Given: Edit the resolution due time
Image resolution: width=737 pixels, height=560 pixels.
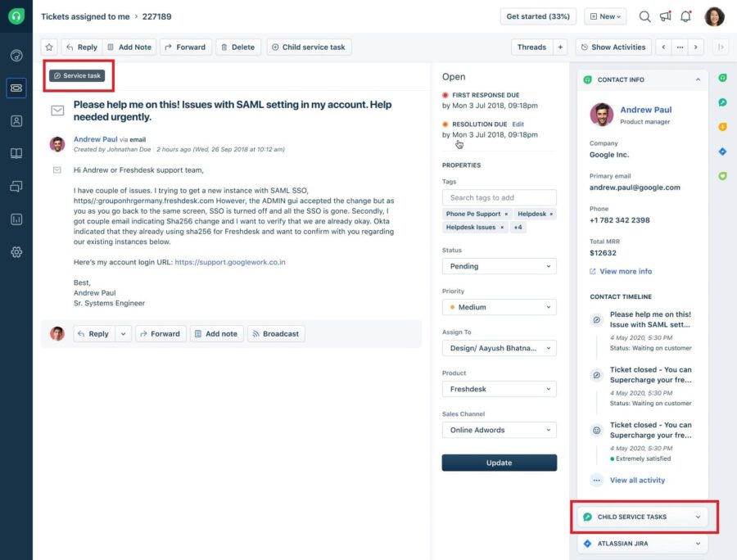Looking at the screenshot, I should 518,124.
